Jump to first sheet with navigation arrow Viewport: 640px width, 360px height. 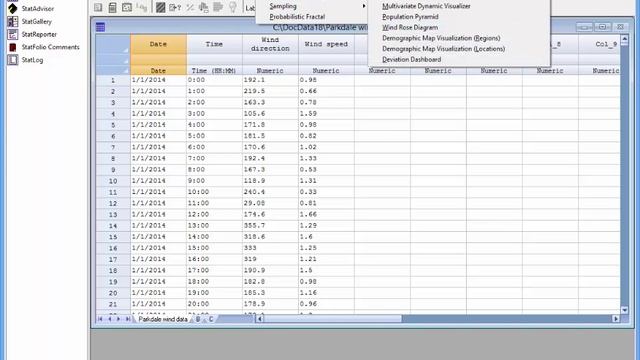(x=100, y=319)
